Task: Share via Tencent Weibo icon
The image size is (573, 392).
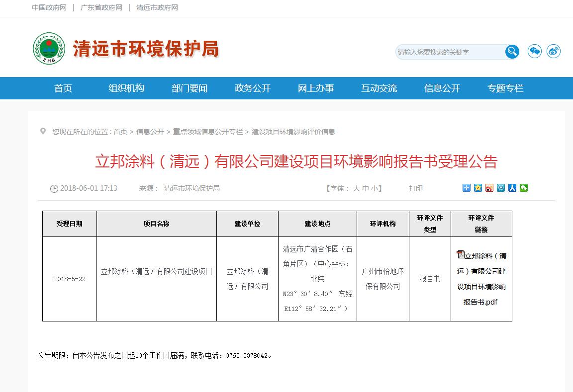Action: (501, 188)
